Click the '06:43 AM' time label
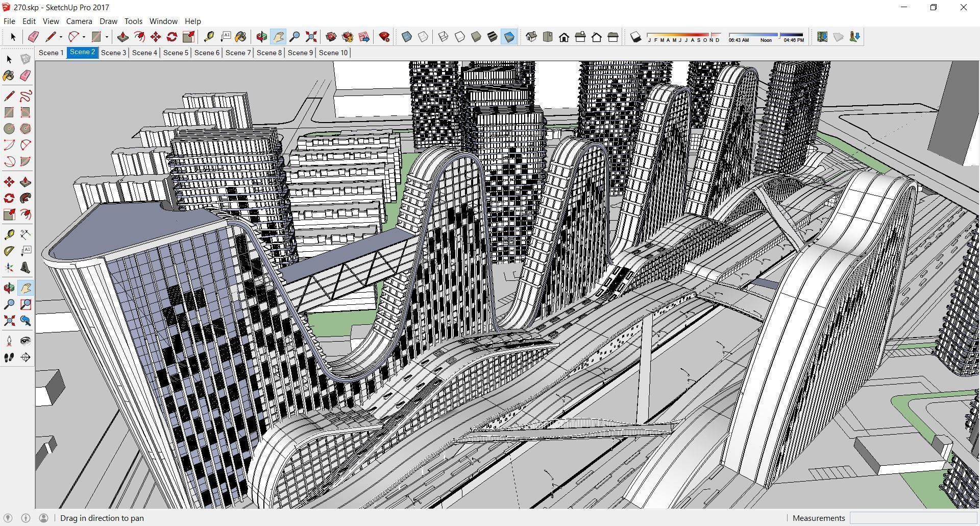The image size is (980, 526). [x=739, y=40]
